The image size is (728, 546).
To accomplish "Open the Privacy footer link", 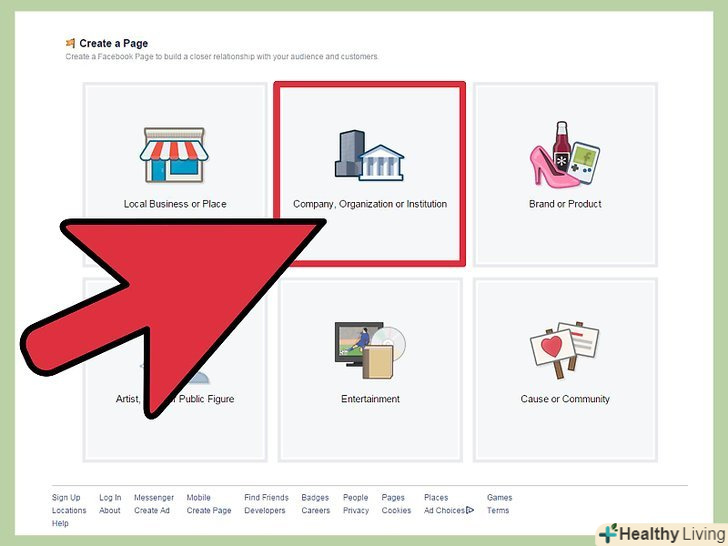I will click(x=356, y=511).
